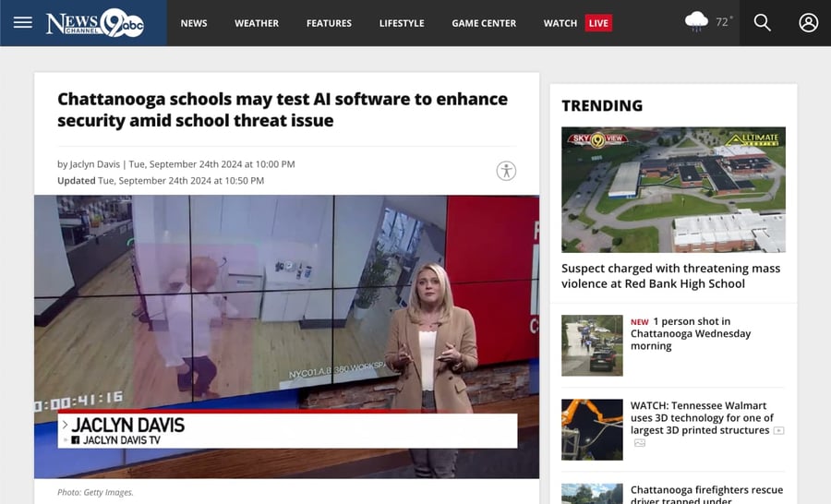Expand the LIFESTYLE navigation menu
The height and width of the screenshot is (504, 831).
coord(402,23)
